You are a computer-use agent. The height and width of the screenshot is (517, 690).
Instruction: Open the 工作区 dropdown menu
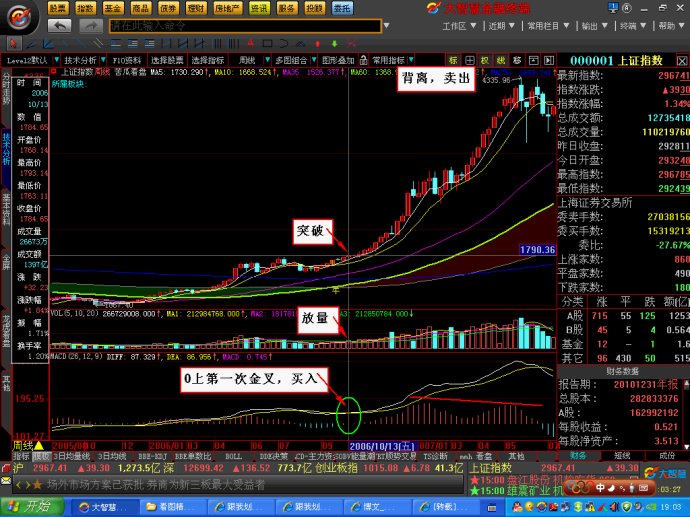tap(459, 26)
